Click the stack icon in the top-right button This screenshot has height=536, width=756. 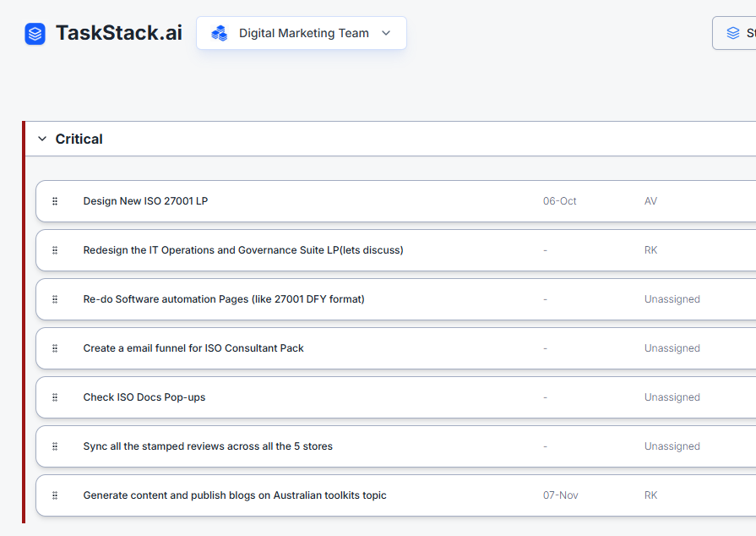pyautogui.click(x=732, y=32)
